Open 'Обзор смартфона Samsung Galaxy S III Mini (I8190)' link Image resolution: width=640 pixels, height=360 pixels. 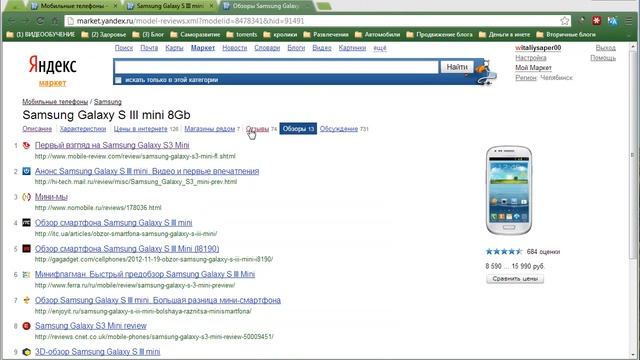click(x=127, y=249)
